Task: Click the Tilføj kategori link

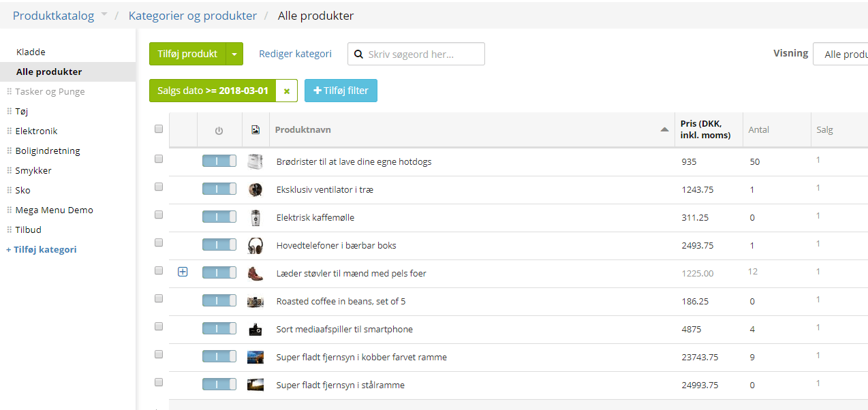Action: point(42,249)
